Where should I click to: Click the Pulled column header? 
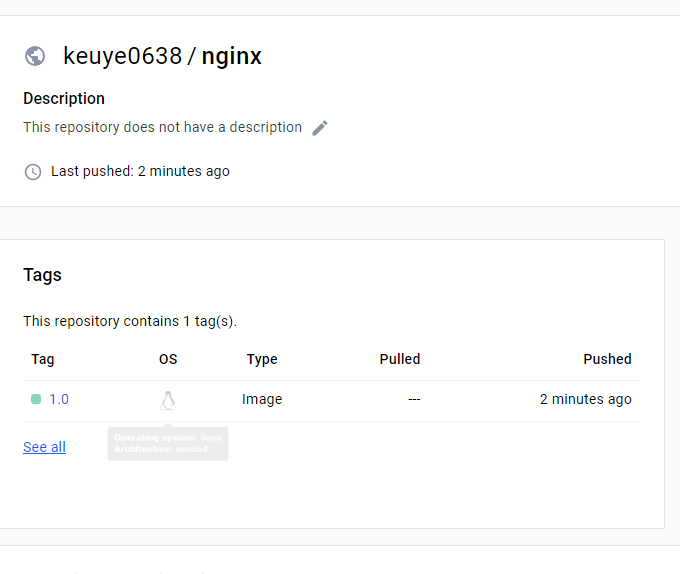[x=400, y=359]
